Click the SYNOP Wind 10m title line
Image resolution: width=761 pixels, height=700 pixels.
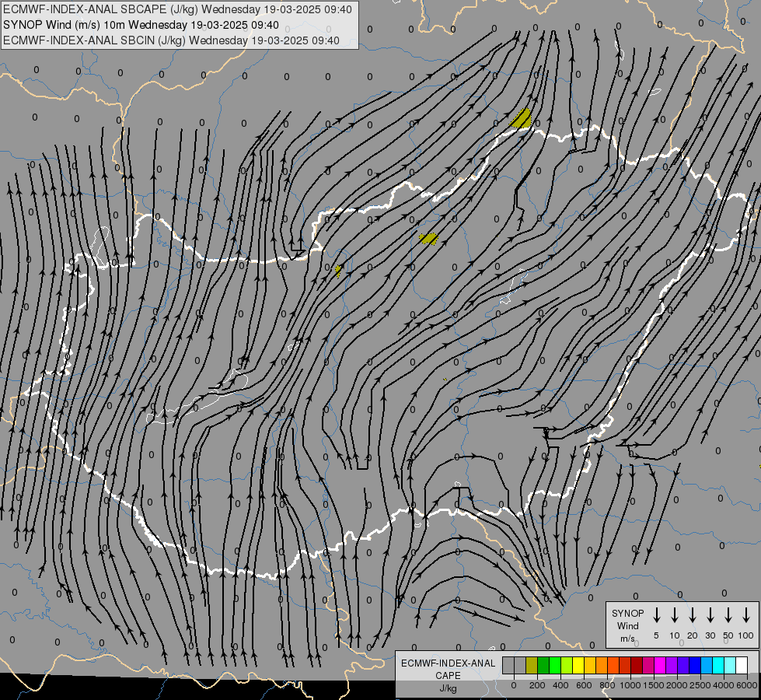click(x=141, y=25)
